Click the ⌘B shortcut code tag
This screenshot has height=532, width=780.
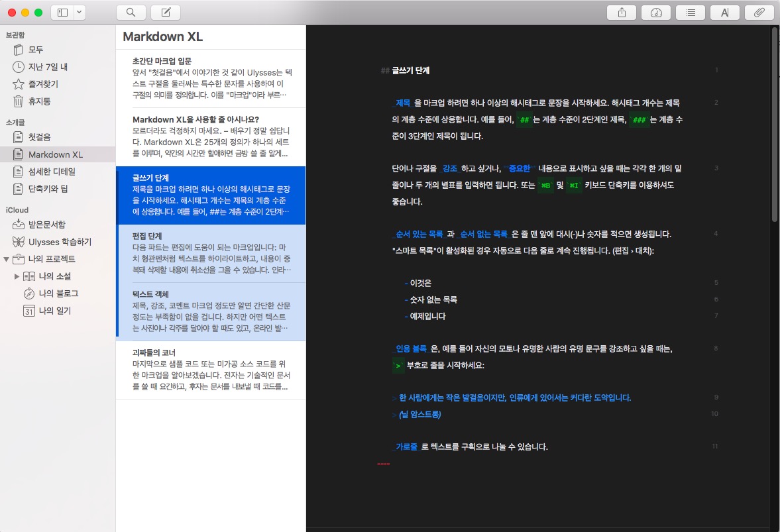pos(545,186)
